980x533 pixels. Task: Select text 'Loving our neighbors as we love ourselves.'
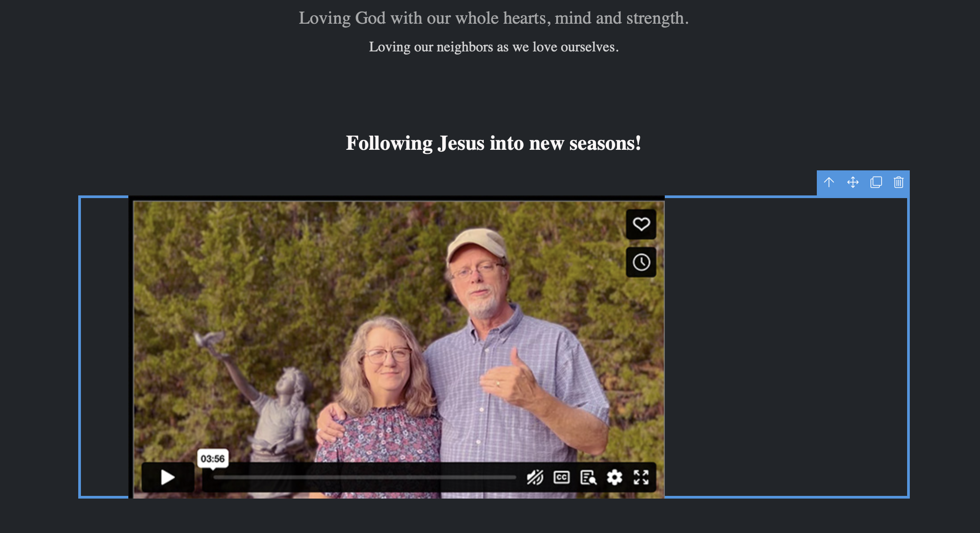494,47
